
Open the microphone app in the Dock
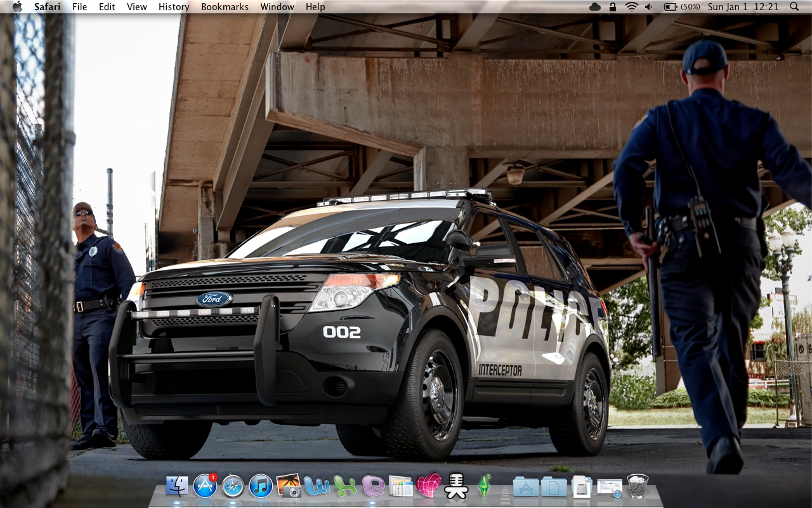tap(456, 486)
